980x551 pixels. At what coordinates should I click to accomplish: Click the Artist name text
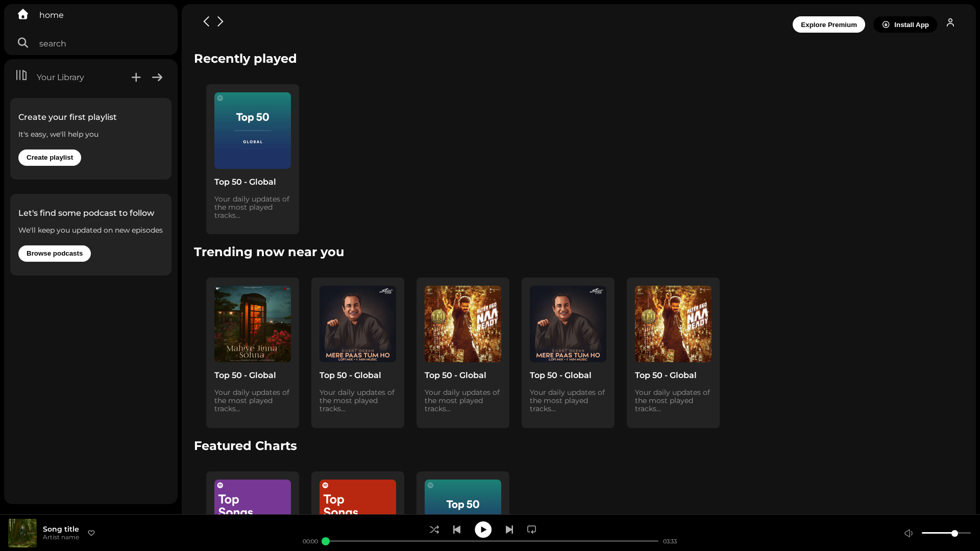[x=61, y=537]
